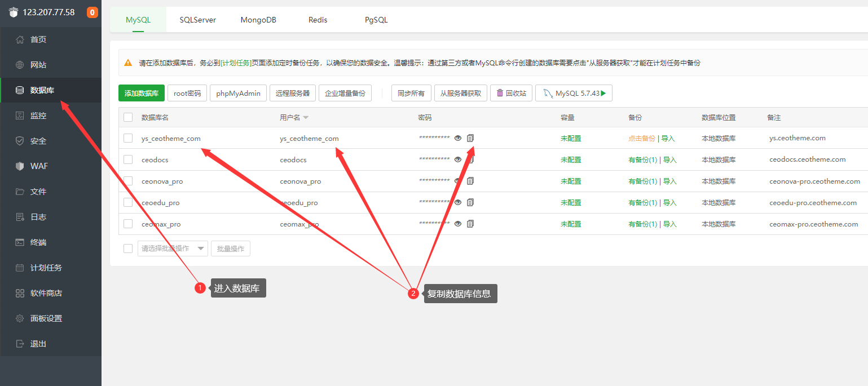
Task: Click 有备份(1) for ceodocs row
Action: (643, 159)
